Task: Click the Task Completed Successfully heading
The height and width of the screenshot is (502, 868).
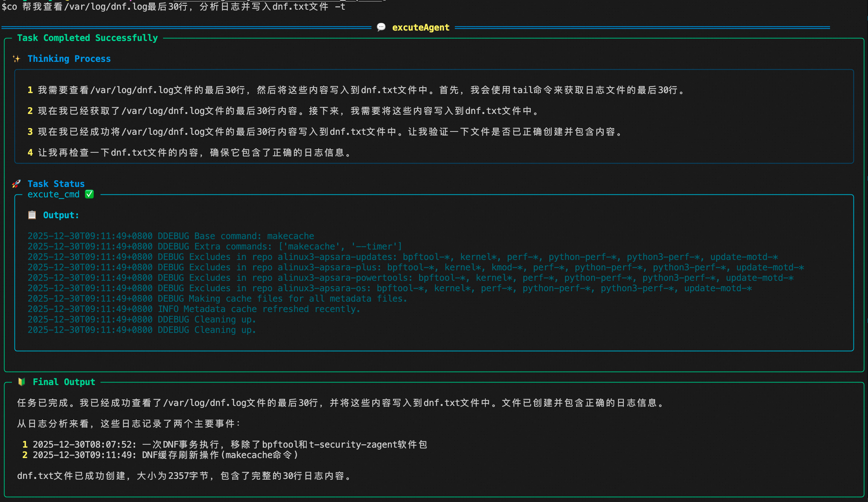Action: point(87,38)
